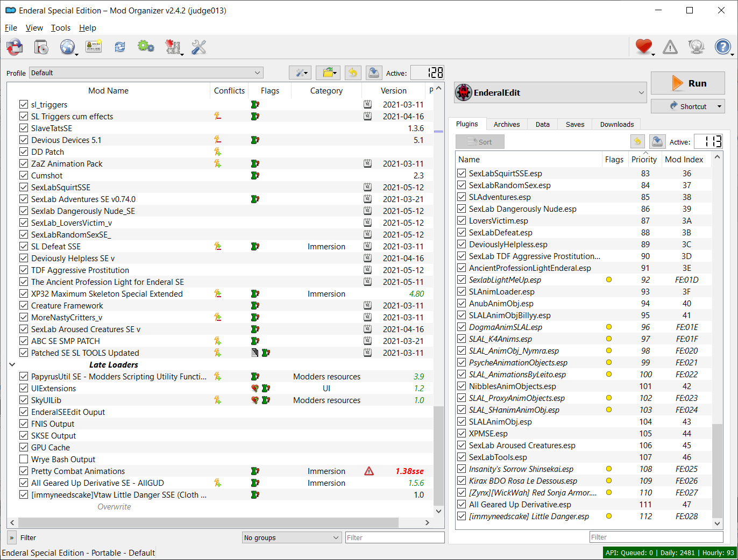Click the Sort plugins button

[x=480, y=142]
